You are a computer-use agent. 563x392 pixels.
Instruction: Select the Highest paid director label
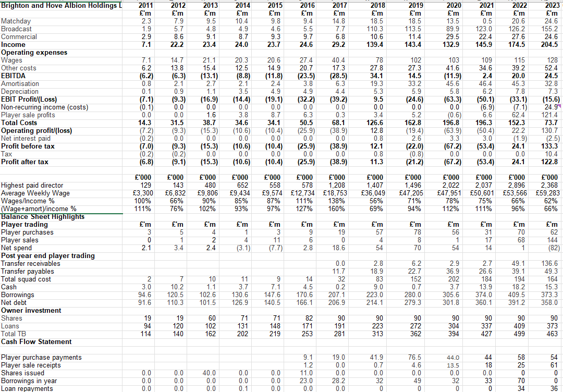(x=32, y=186)
